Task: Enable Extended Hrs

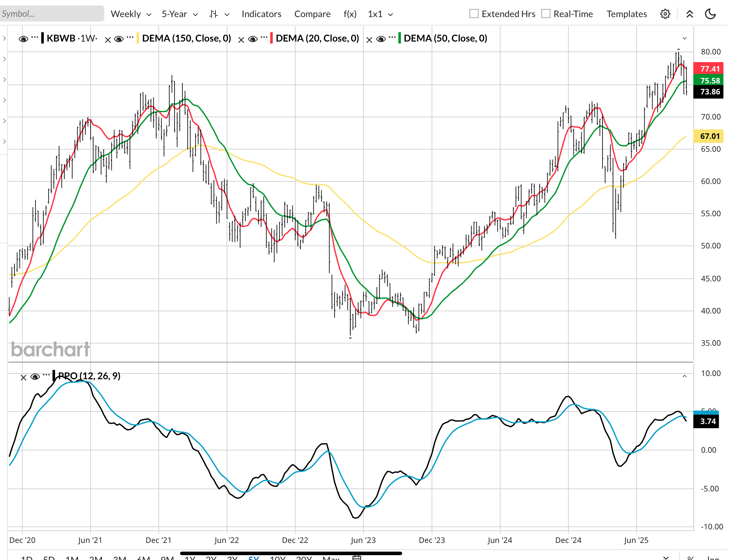Action: [473, 14]
